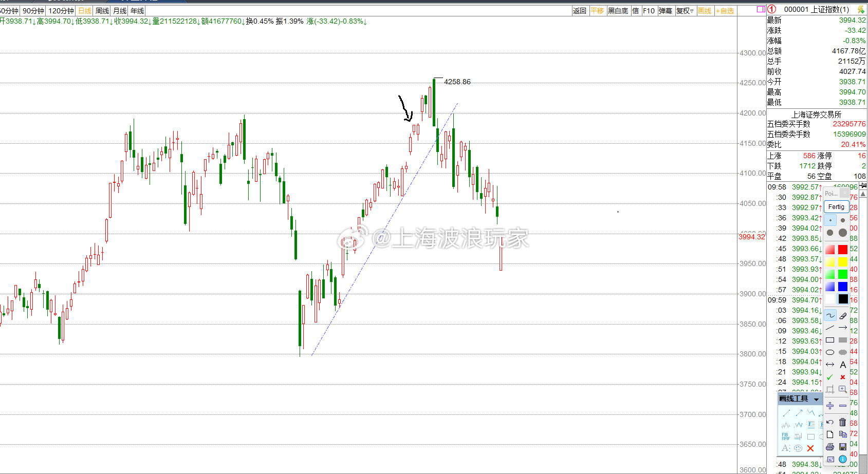
Task: Switch to 年线 yearly chart tab
Action: [137, 11]
